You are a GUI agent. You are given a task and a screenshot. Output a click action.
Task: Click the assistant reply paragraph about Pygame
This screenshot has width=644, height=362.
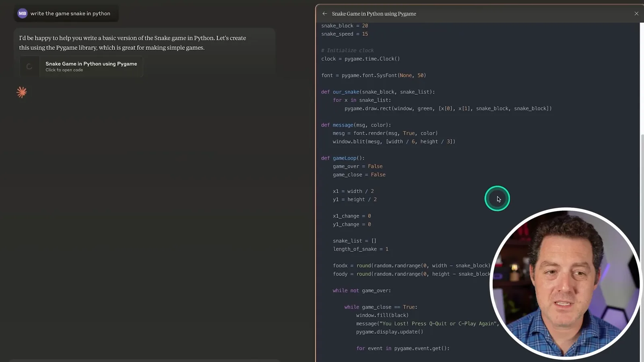[132, 43]
